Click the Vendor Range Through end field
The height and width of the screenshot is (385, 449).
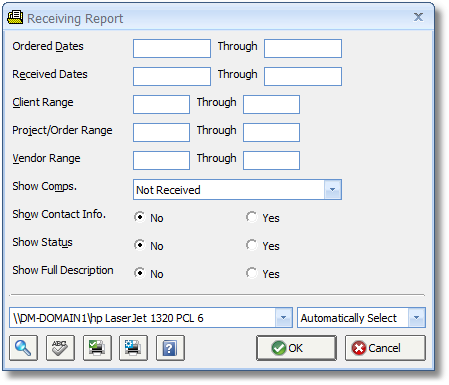(x=271, y=160)
